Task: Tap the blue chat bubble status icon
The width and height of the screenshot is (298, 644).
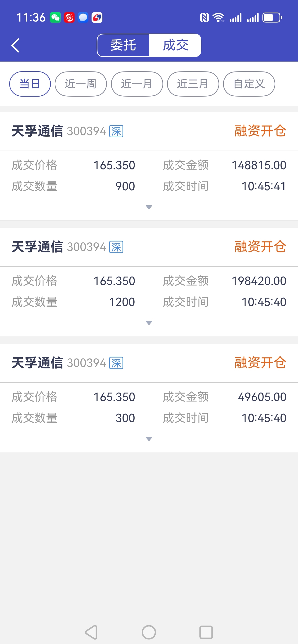Action: click(83, 18)
